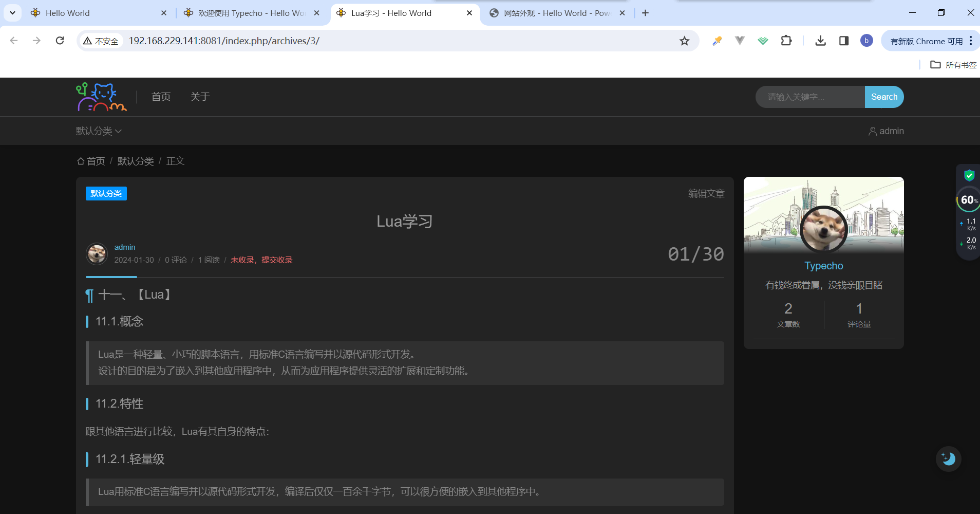The width and height of the screenshot is (980, 514).
Task: Click the 1 阅读 view count
Action: pyautogui.click(x=209, y=260)
